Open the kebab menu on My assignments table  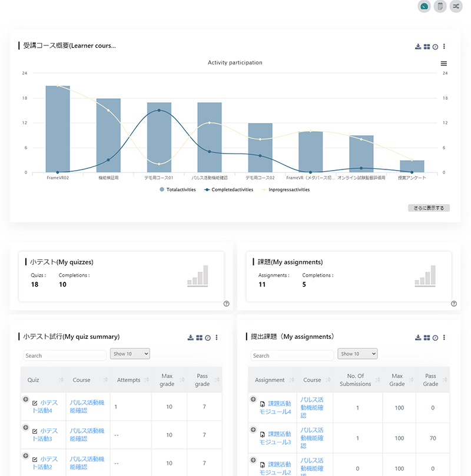click(445, 338)
